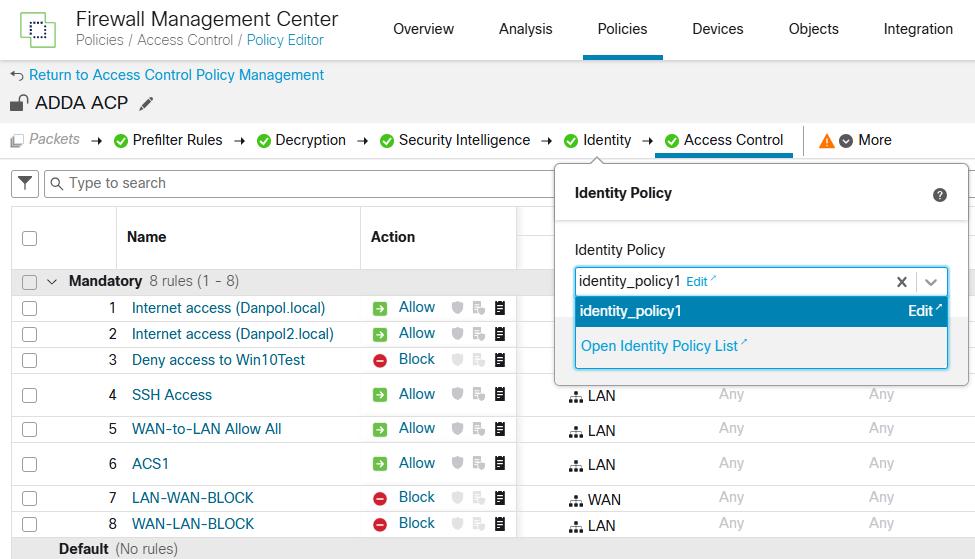Open the Integration menu
This screenshot has height=559, width=975.
(x=918, y=29)
